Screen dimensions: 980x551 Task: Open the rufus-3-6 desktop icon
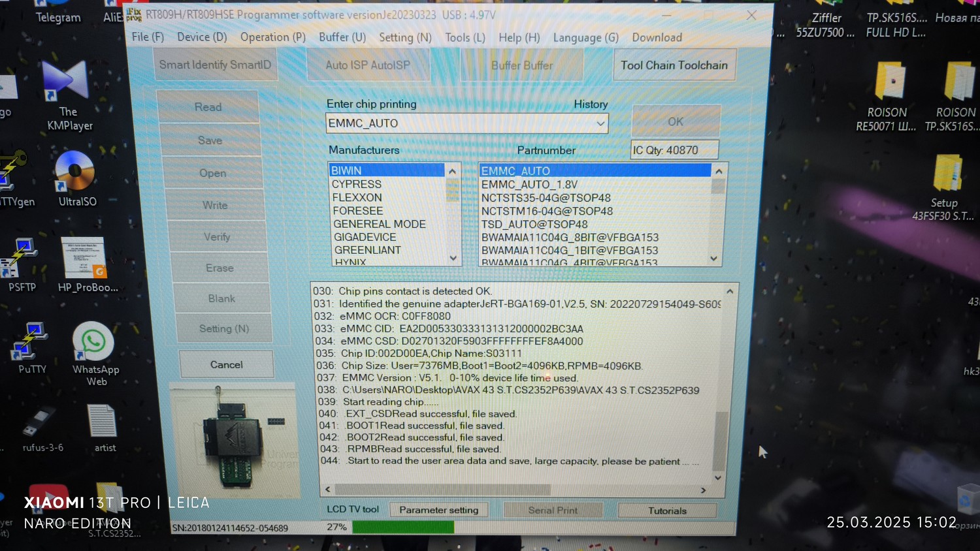42,428
